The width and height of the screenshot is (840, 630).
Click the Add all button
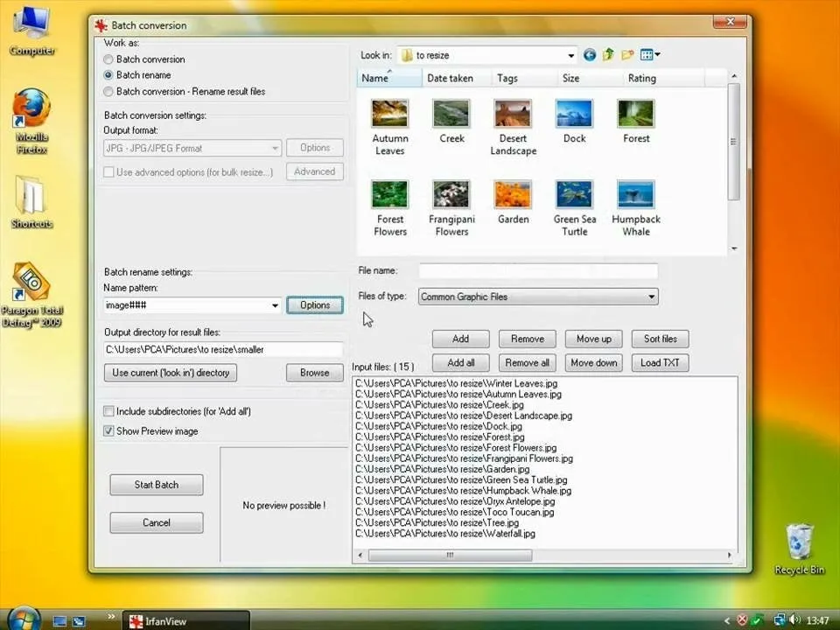pyautogui.click(x=460, y=362)
